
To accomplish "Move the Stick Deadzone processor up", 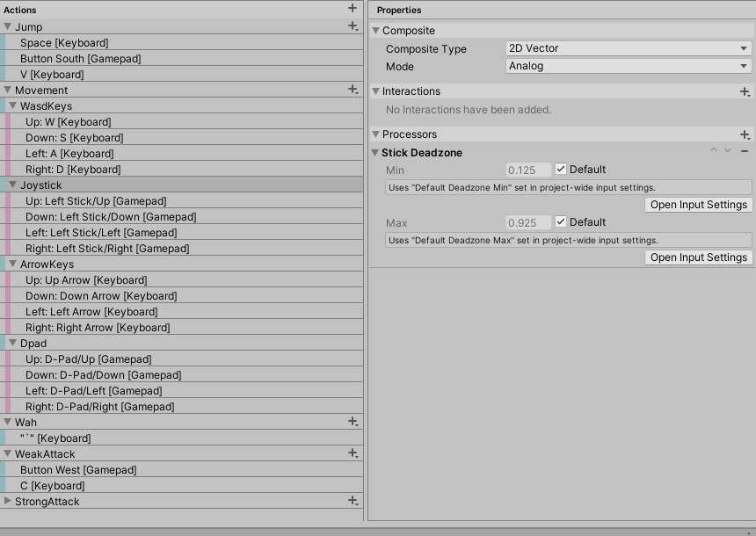I will point(714,150).
